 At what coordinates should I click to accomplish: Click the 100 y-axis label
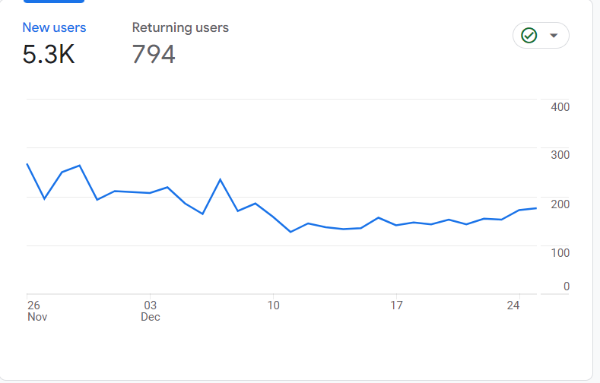(560, 253)
